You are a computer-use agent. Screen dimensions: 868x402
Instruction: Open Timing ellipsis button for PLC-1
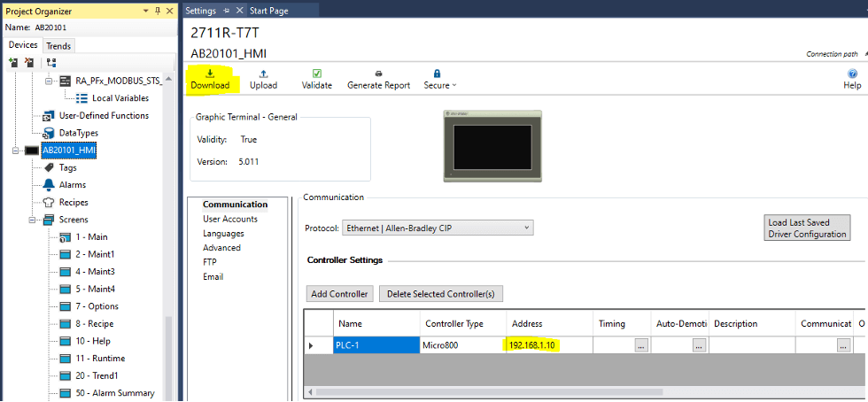click(x=641, y=345)
